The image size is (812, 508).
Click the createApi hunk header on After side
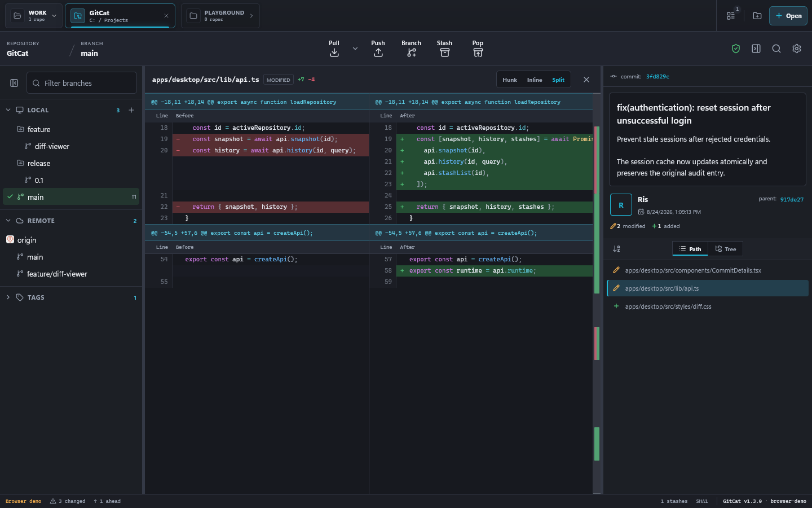pyautogui.click(x=481, y=233)
